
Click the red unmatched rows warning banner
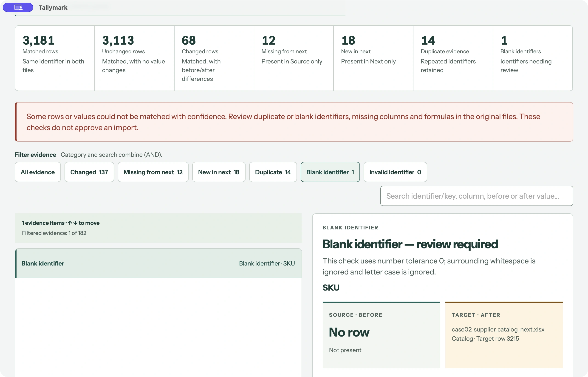pos(294,122)
